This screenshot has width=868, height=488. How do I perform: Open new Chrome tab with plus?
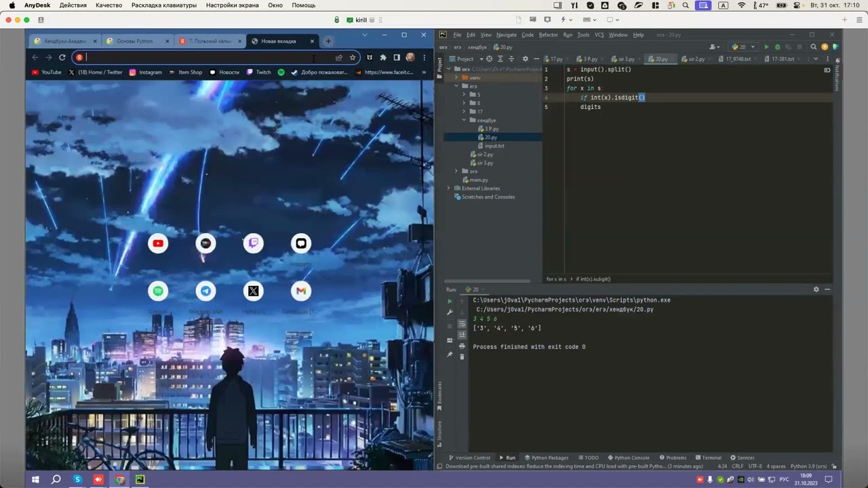pyautogui.click(x=328, y=41)
